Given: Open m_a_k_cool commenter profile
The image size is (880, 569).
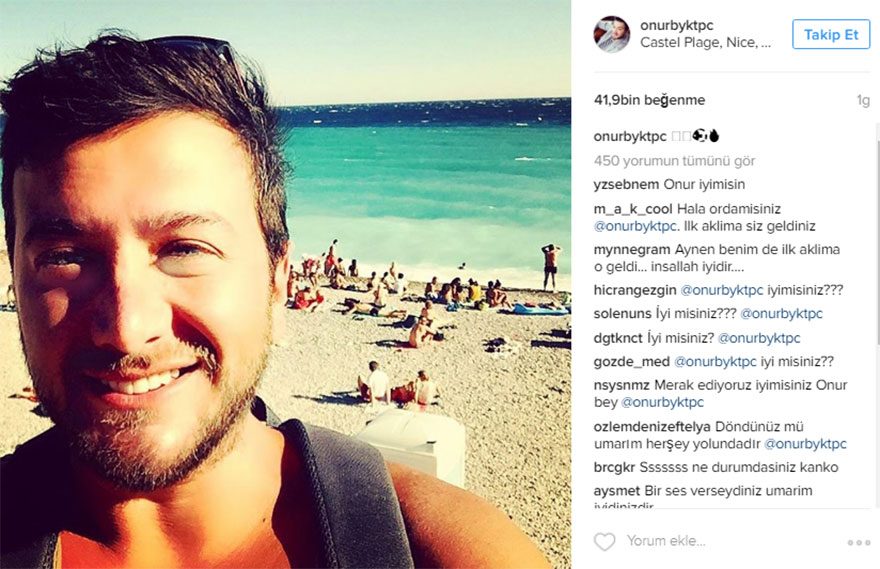Looking at the screenshot, I should [x=633, y=209].
